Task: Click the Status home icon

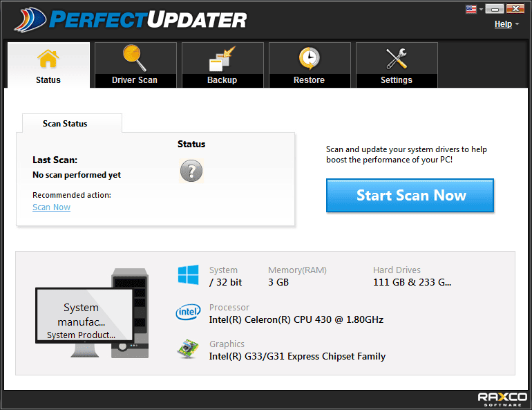Action: (48, 59)
